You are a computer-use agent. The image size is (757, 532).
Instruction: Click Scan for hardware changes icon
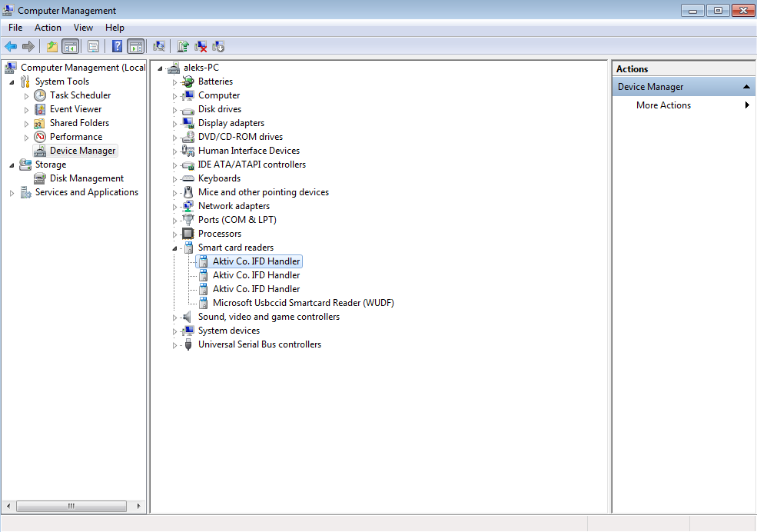point(159,46)
